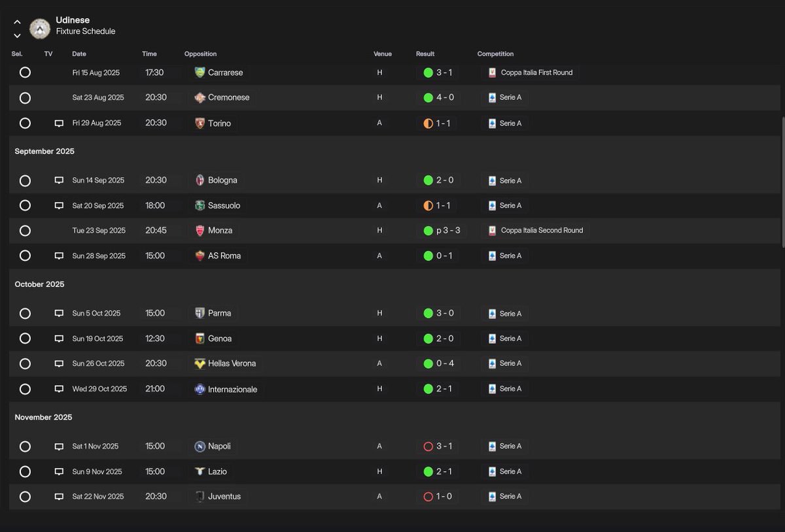Select the Hellas Verona fixture radio button
Image resolution: width=785 pixels, height=532 pixels.
click(25, 363)
